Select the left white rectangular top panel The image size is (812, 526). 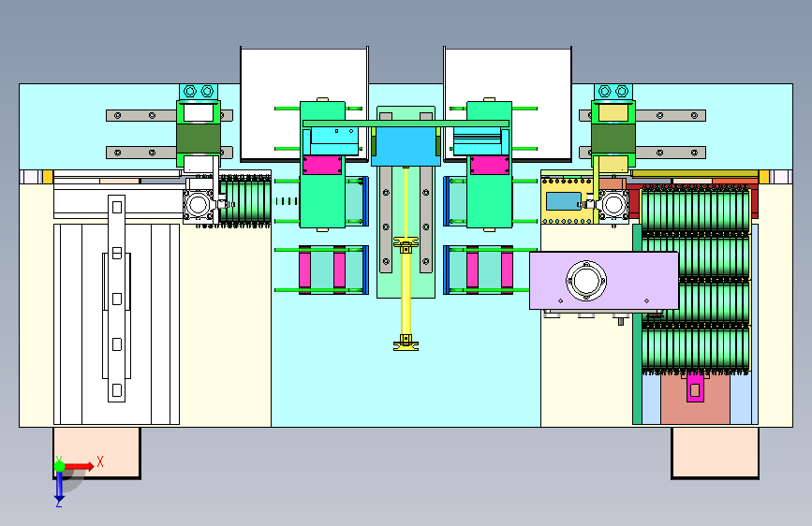(304, 104)
